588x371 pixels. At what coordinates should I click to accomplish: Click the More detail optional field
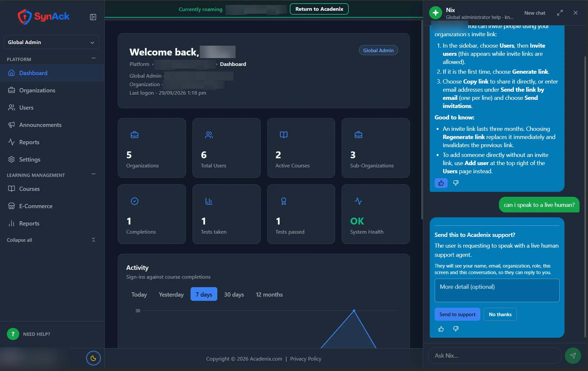coord(497,290)
